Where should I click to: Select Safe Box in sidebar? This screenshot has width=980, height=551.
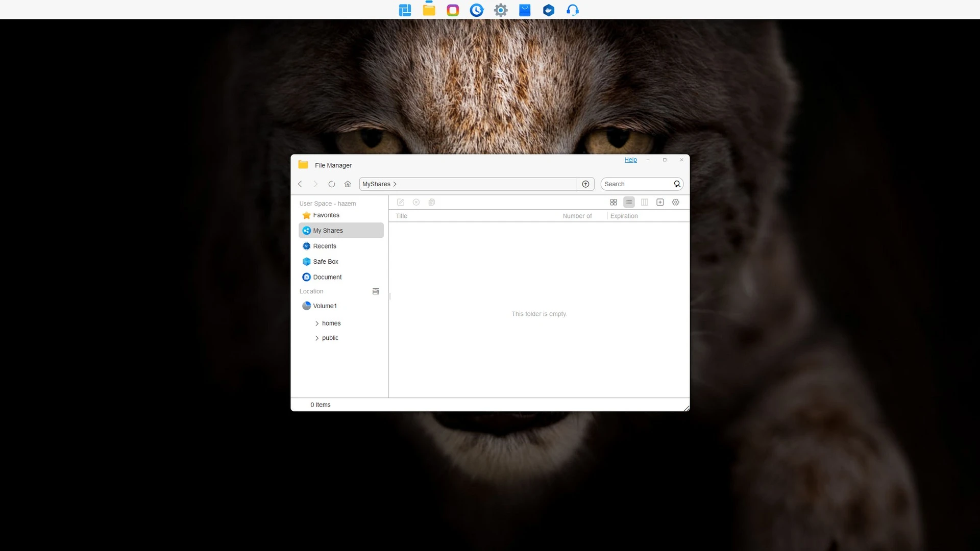click(326, 262)
